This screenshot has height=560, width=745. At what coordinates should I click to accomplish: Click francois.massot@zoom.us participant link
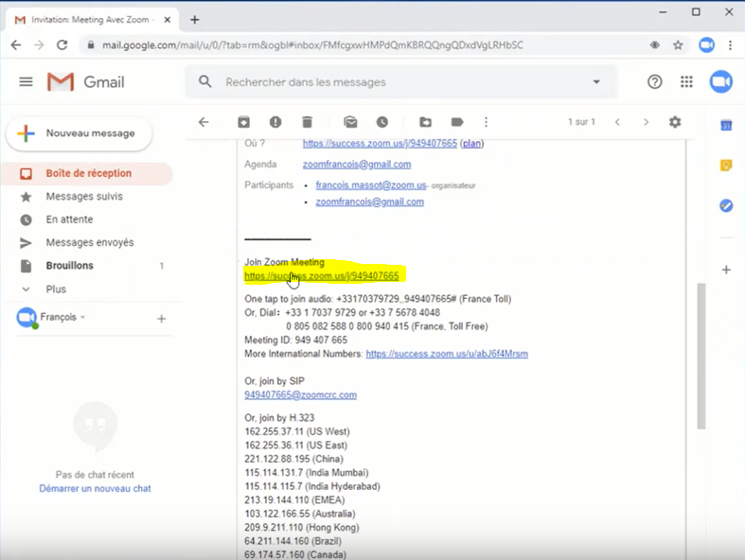coord(370,185)
